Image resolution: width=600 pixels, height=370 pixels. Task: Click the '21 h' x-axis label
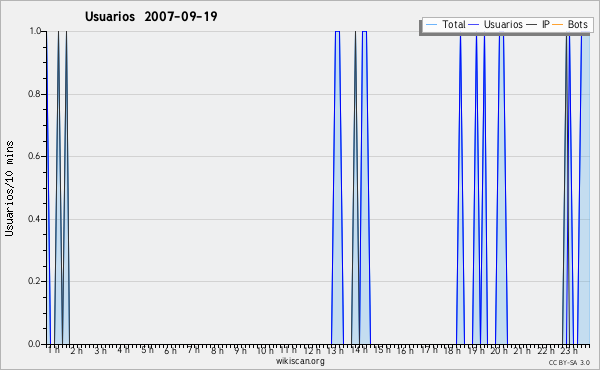click(x=522, y=350)
